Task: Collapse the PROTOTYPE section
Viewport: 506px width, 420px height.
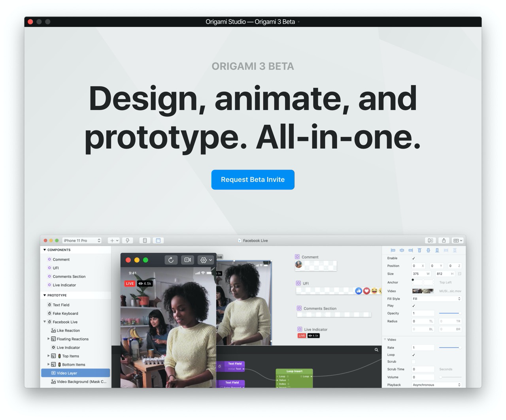Action: point(45,295)
